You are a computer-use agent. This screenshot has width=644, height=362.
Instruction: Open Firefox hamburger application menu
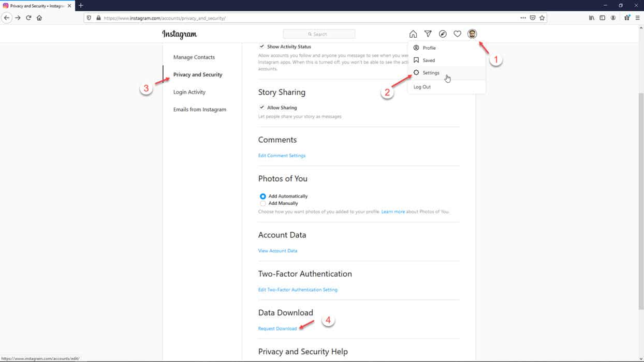pos(638,18)
